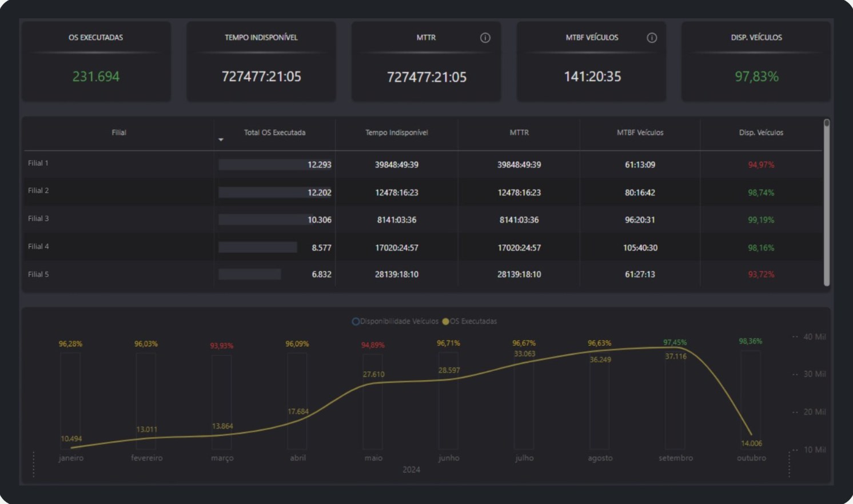Click Filial 2 MTBF value 80:16:42

(x=640, y=193)
